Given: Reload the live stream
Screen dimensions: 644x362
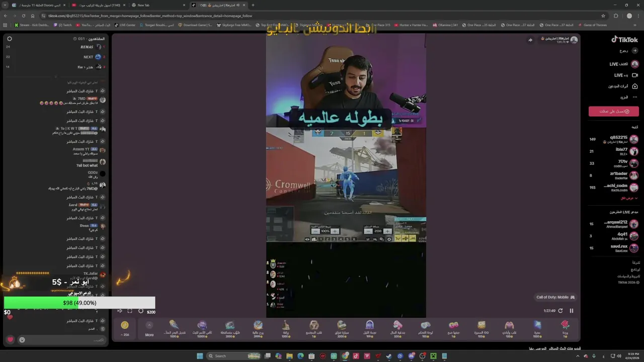Looking at the screenshot, I should (560, 311).
